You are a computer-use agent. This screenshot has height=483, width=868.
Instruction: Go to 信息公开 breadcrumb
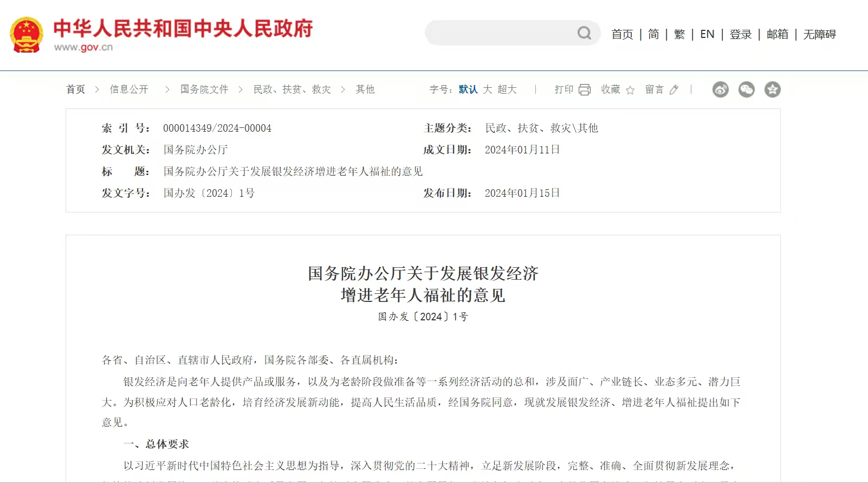(129, 89)
